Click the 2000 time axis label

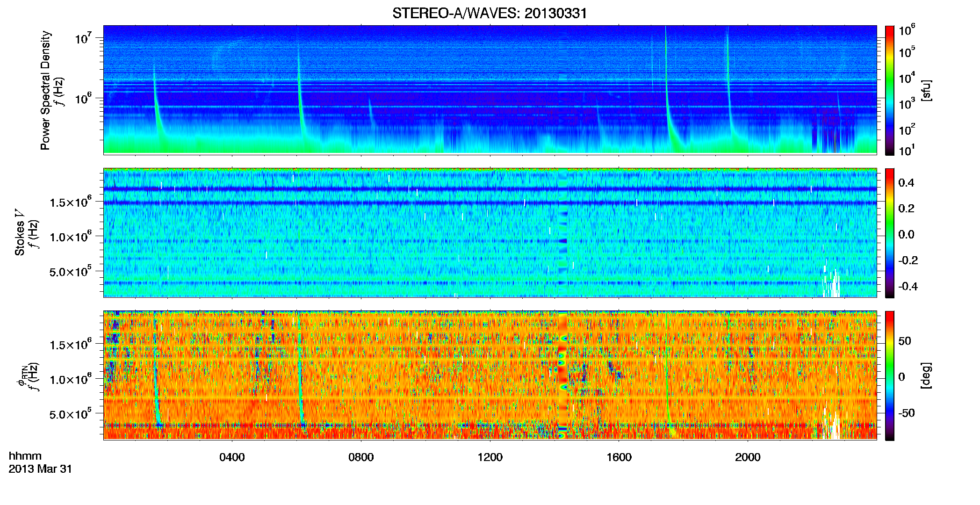(748, 457)
